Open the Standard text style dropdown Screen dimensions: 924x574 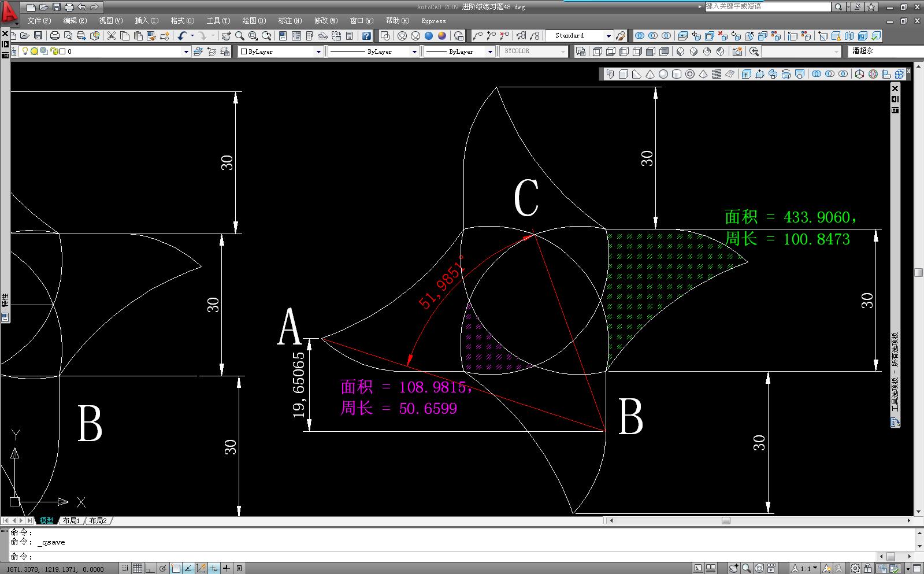[x=608, y=36]
